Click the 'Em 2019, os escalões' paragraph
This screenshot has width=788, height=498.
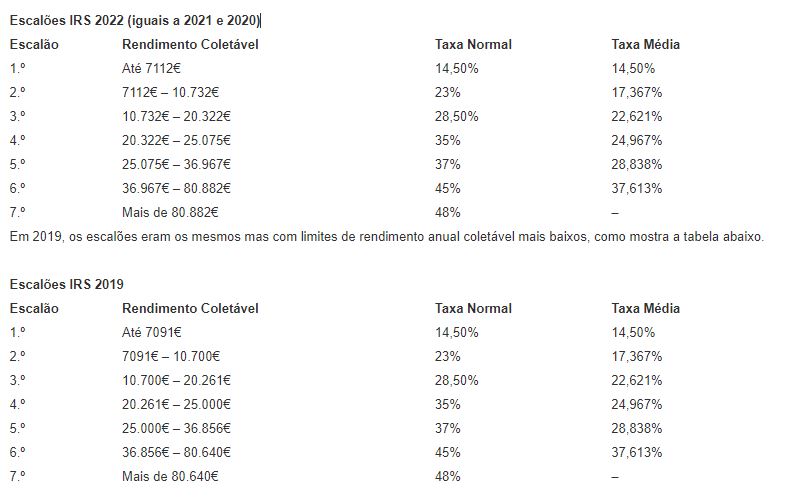click(385, 237)
